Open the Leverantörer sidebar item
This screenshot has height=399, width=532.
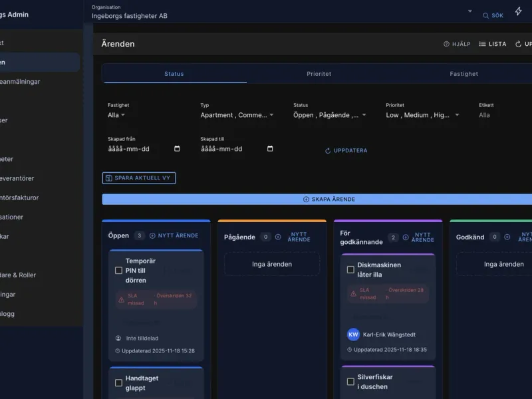coord(17,178)
